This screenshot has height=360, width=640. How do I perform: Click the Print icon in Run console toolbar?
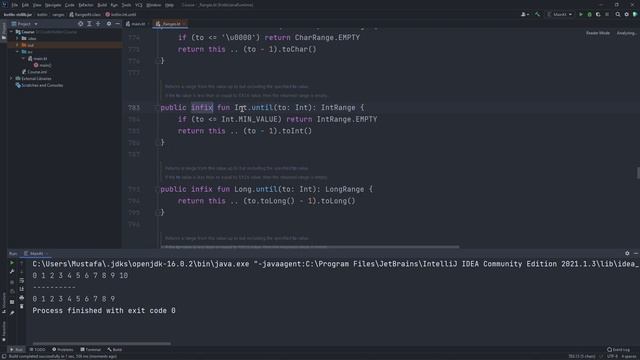click(22, 298)
